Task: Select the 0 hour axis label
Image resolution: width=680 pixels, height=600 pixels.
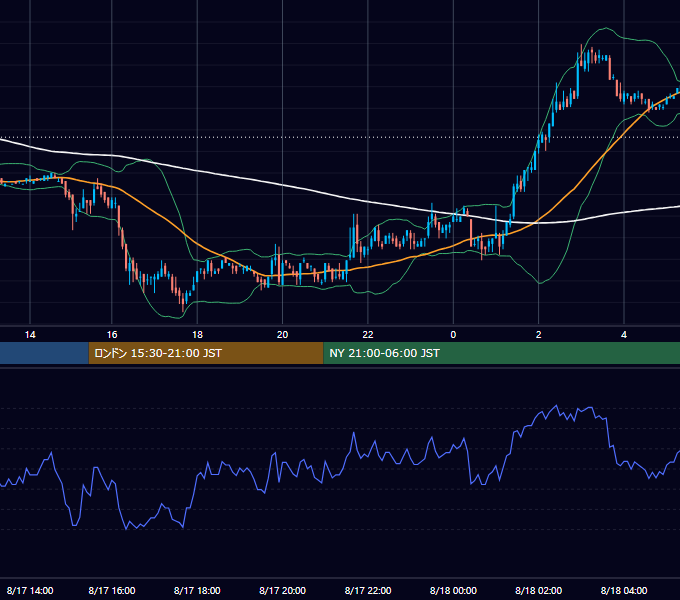Action: [453, 335]
